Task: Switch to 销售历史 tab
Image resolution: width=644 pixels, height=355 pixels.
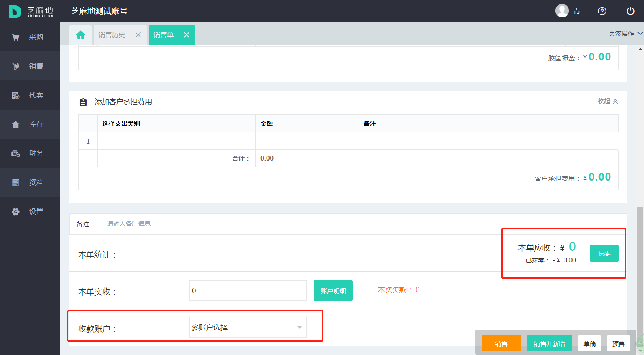Action: tap(112, 35)
